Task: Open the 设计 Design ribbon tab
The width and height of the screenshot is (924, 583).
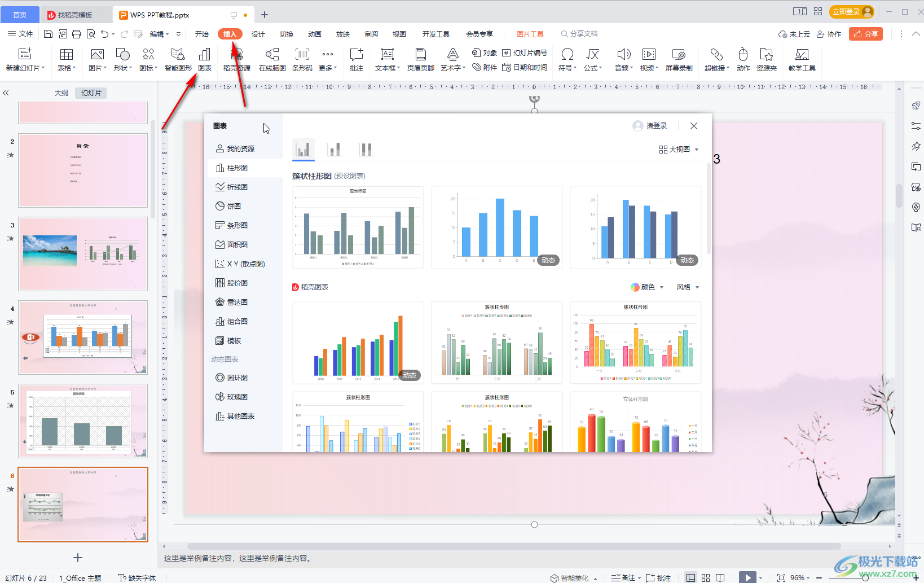Action: [x=258, y=34]
